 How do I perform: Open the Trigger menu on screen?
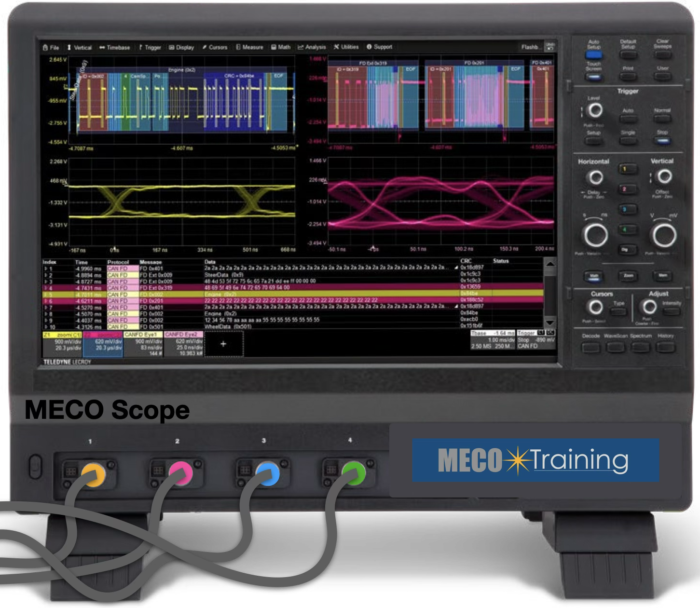(150, 47)
